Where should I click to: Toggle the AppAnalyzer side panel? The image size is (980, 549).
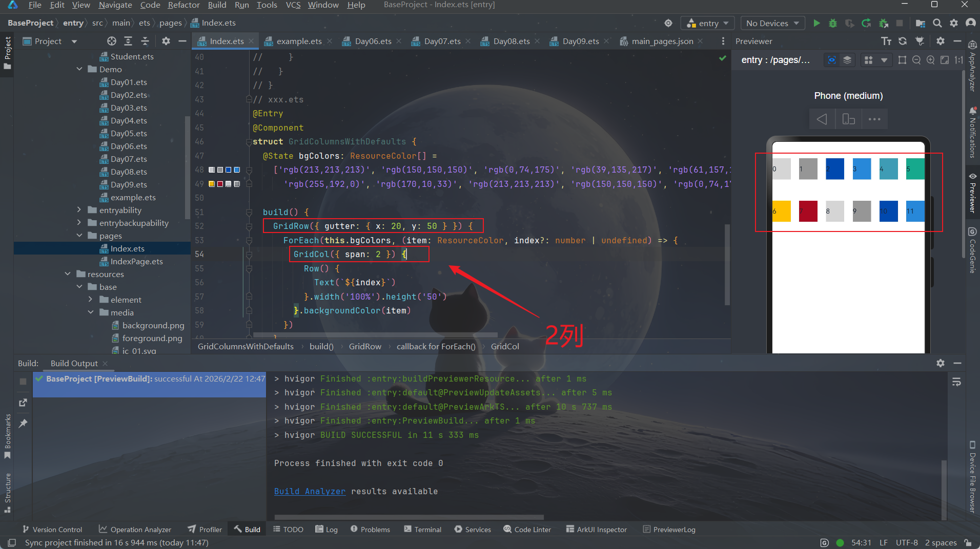pyautogui.click(x=972, y=66)
